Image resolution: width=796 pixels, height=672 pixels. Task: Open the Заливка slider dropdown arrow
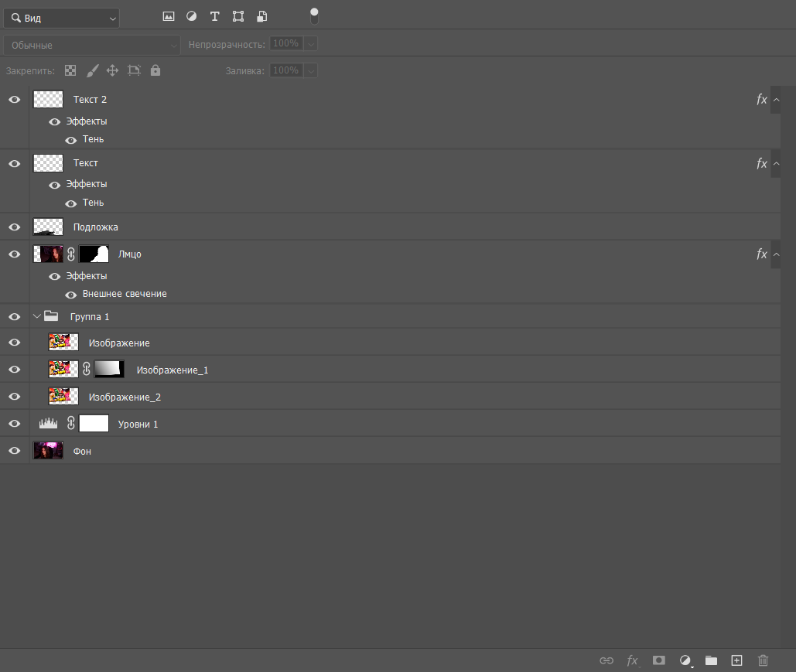pyautogui.click(x=311, y=70)
